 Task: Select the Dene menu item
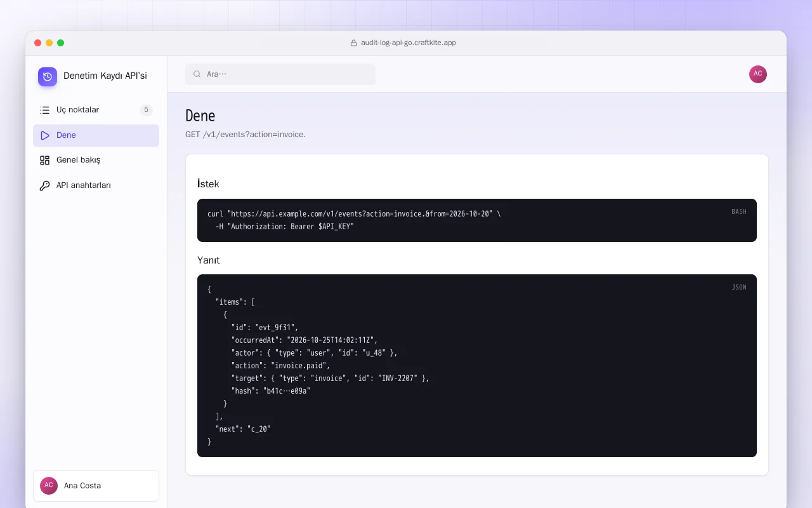(x=96, y=135)
